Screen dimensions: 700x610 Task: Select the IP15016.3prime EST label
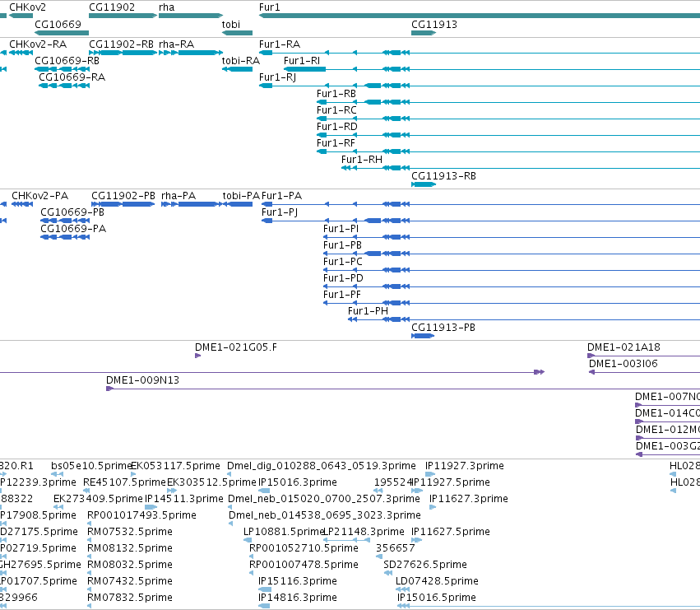click(297, 482)
